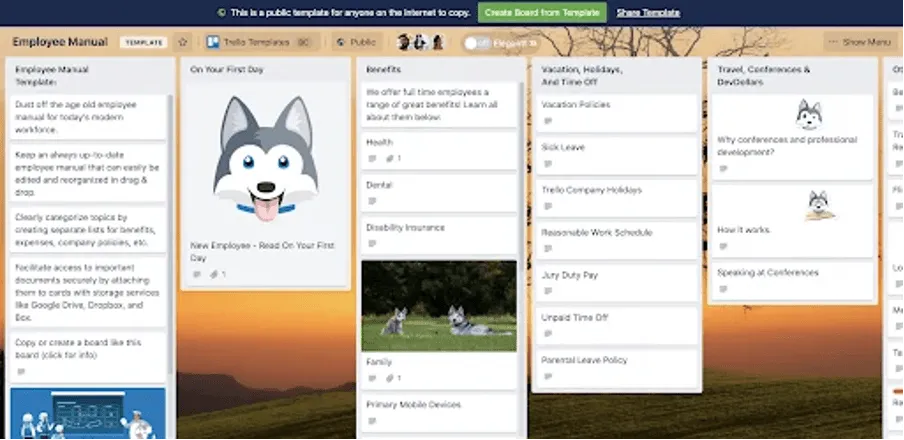Open the Share Template link
This screenshot has width=904, height=440.
pos(648,12)
